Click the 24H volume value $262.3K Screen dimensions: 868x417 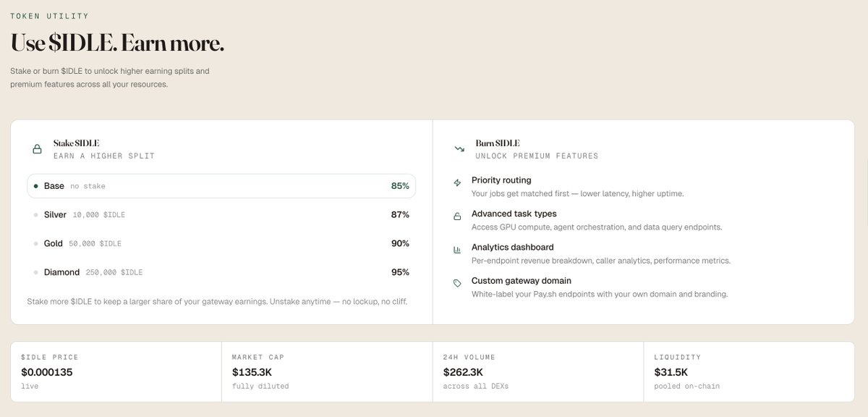[x=463, y=372]
